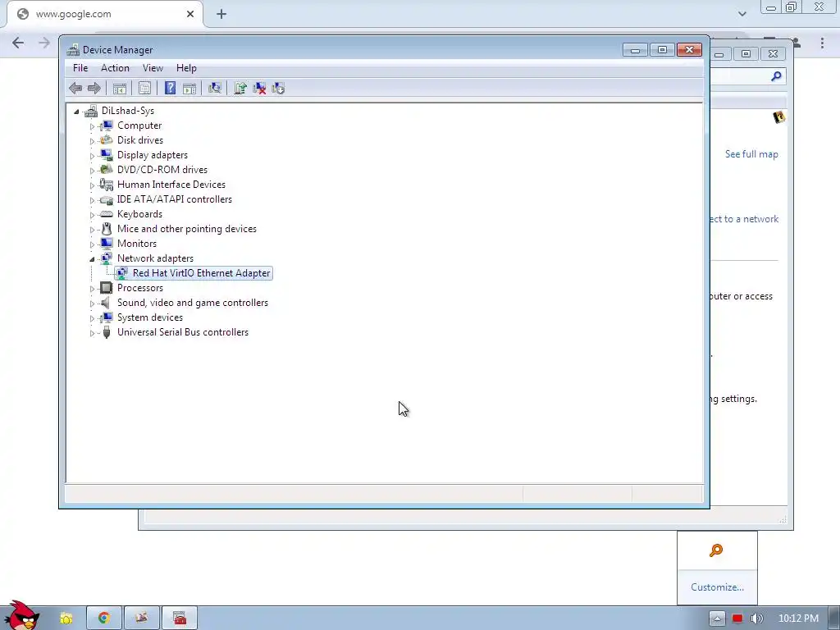The image size is (840, 630).
Task: Show hidden tray icons arrow
Action: point(717,619)
